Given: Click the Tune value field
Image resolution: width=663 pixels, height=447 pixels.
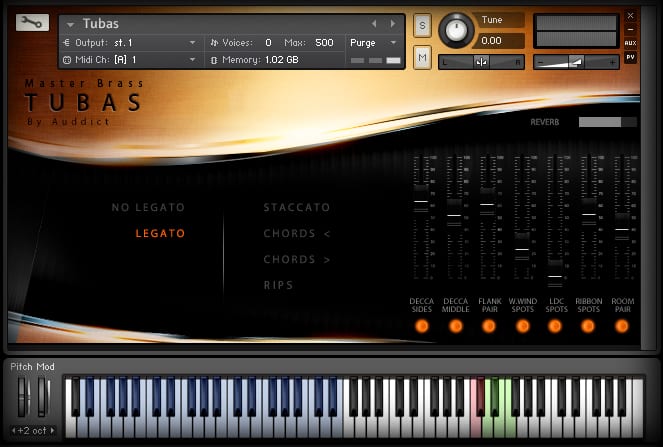Looking at the screenshot, I should pos(500,41).
